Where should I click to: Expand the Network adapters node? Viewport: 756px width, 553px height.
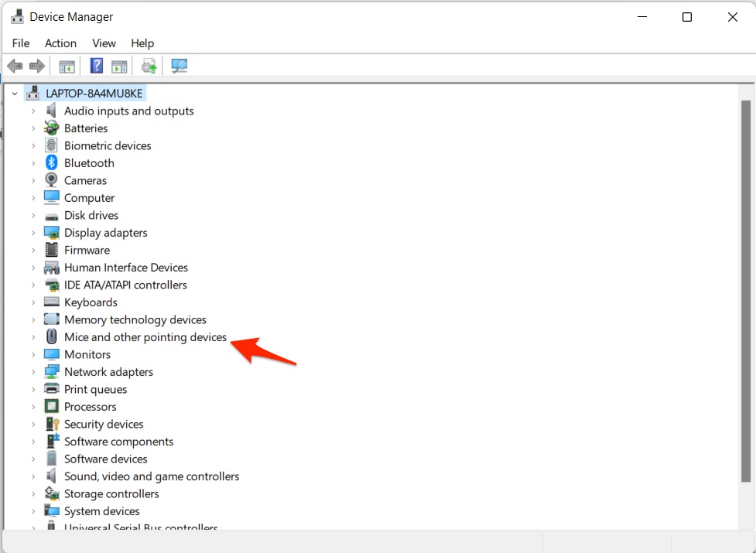(x=33, y=372)
